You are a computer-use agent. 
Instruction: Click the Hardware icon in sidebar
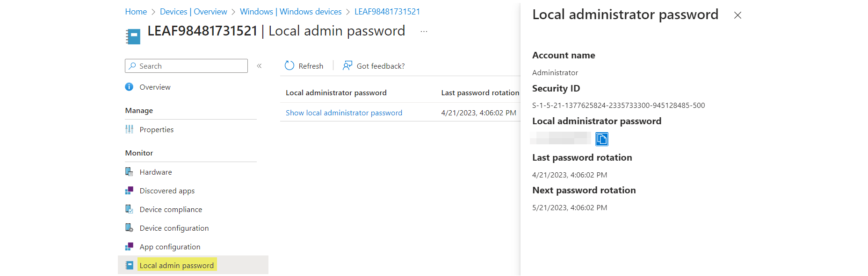pos(129,172)
